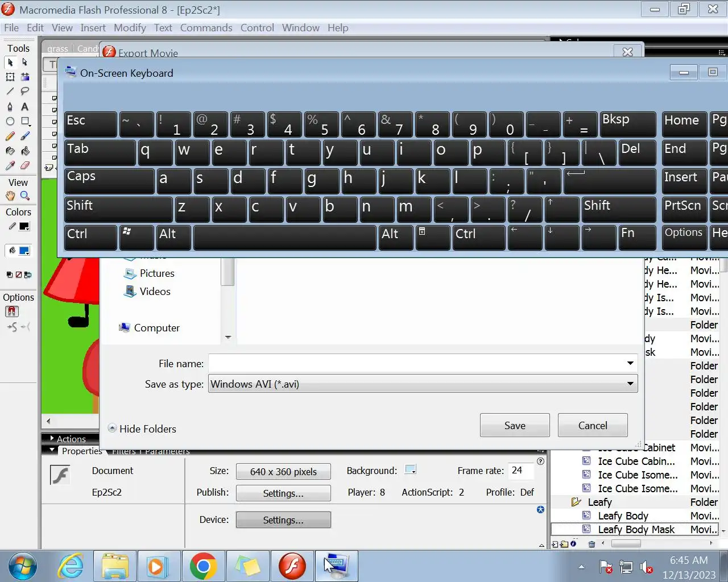The height and width of the screenshot is (582, 728).
Task: Open the Window menu
Action: [x=300, y=28]
